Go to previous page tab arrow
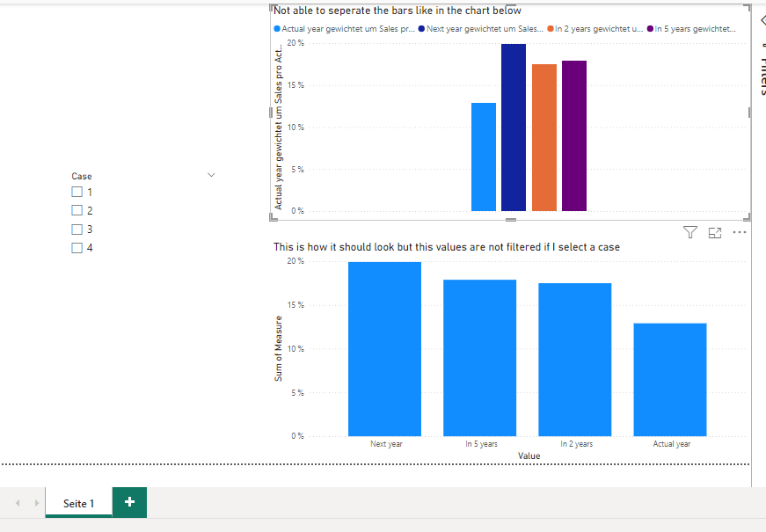Image resolution: width=766 pixels, height=532 pixels. coord(18,503)
